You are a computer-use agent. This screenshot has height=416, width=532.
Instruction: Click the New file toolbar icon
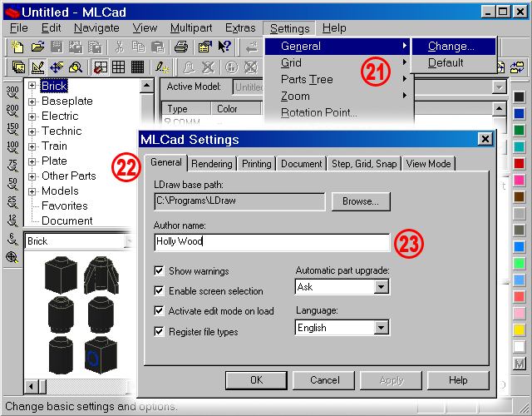pos(17,47)
